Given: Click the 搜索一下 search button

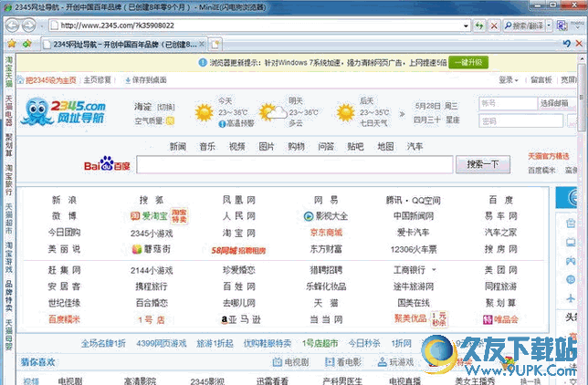Looking at the screenshot, I should 483,164.
